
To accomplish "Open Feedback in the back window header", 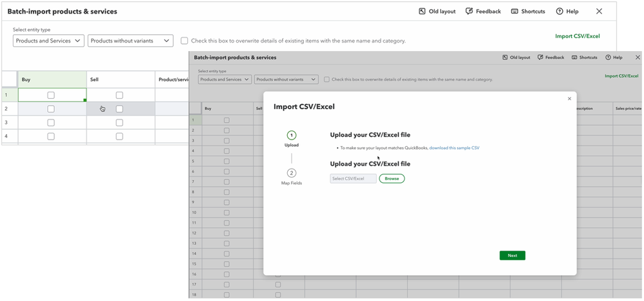I will pyautogui.click(x=483, y=12).
